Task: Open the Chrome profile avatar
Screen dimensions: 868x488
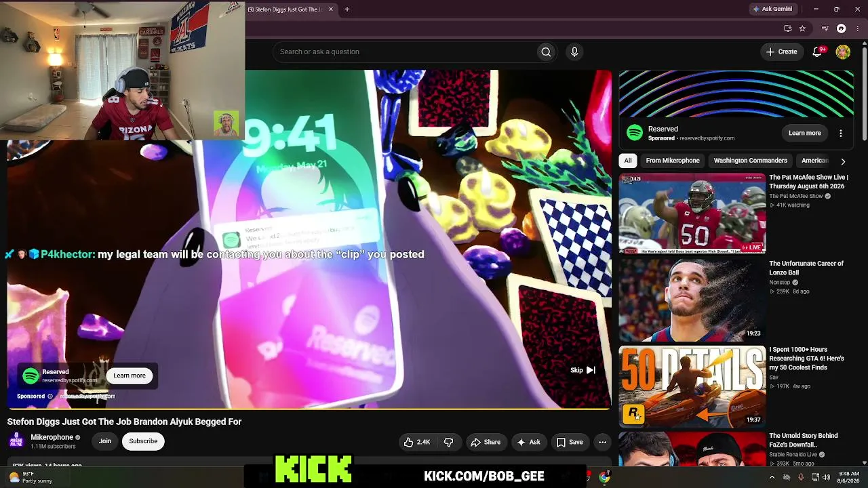Action: (x=842, y=28)
